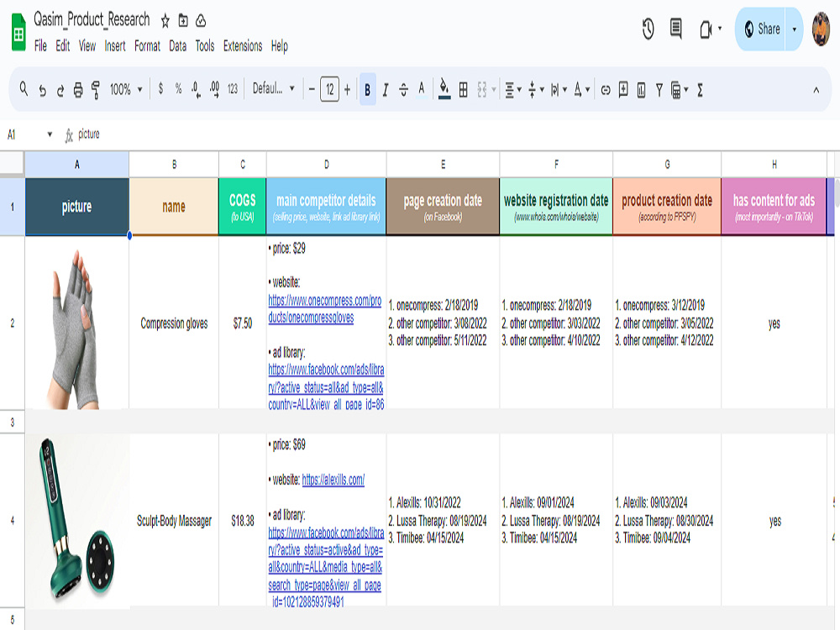Open version history clock icon
840x630 pixels.
(648, 29)
